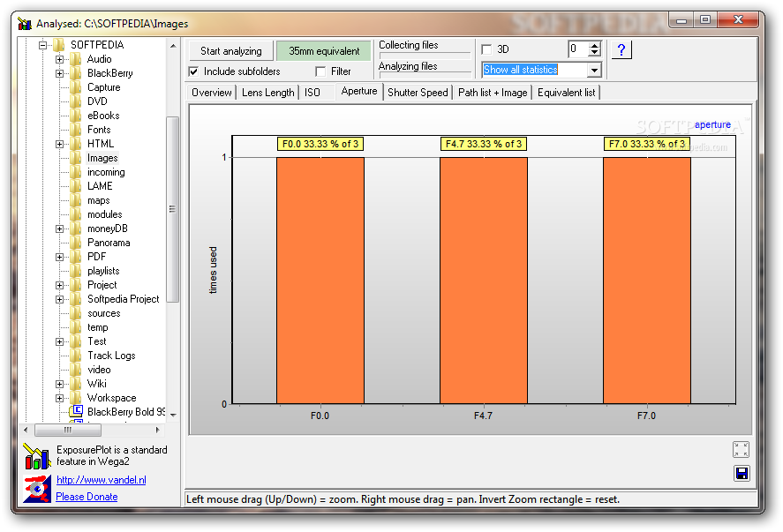This screenshot has width=783, height=532.
Task: Increase the 3D value with up arrow
Action: [594, 46]
